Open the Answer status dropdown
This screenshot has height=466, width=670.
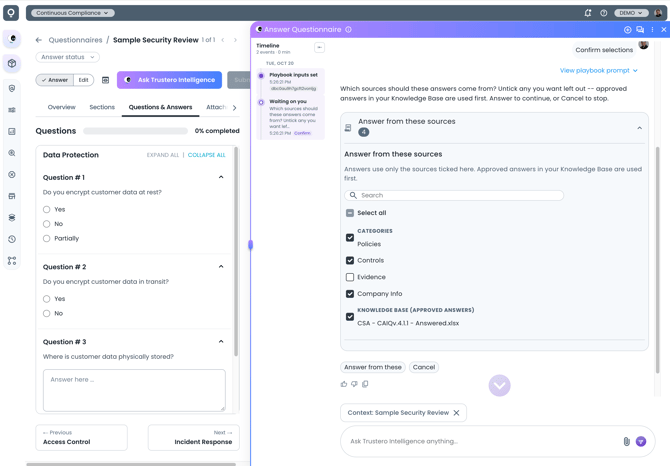point(68,57)
